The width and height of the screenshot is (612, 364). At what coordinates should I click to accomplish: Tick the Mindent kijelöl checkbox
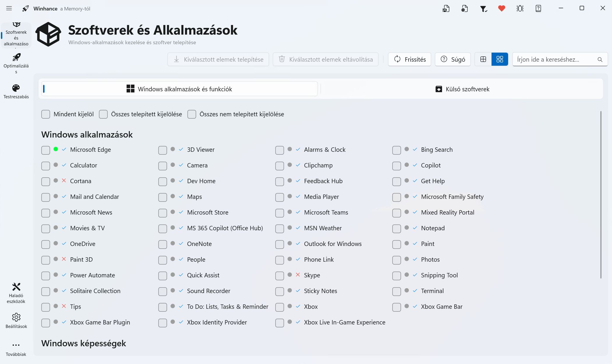pyautogui.click(x=46, y=114)
